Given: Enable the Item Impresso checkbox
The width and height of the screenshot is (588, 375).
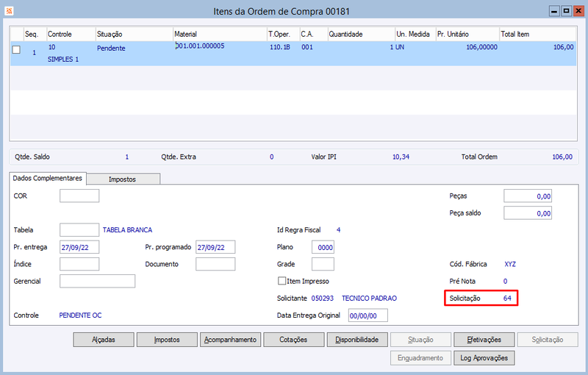Looking at the screenshot, I should click(x=282, y=281).
